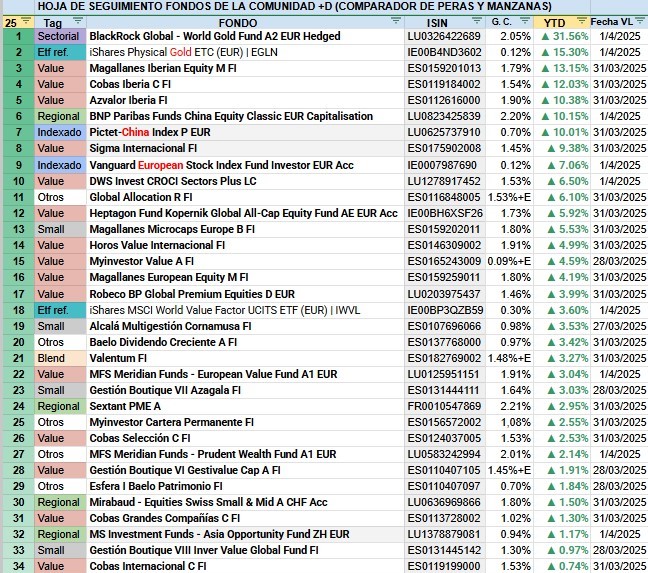Click Global Allocation R FI cell
Image resolution: width=648 pixels, height=573 pixels.
[x=245, y=197]
